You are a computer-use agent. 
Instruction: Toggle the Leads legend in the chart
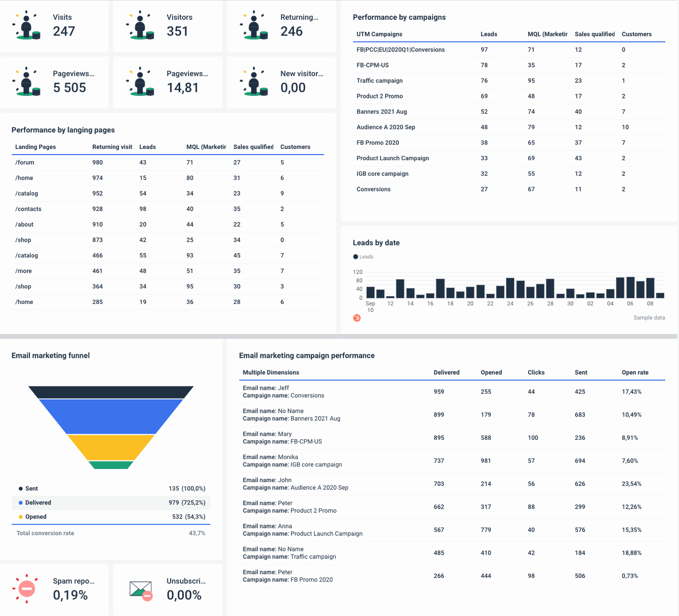coord(363,256)
